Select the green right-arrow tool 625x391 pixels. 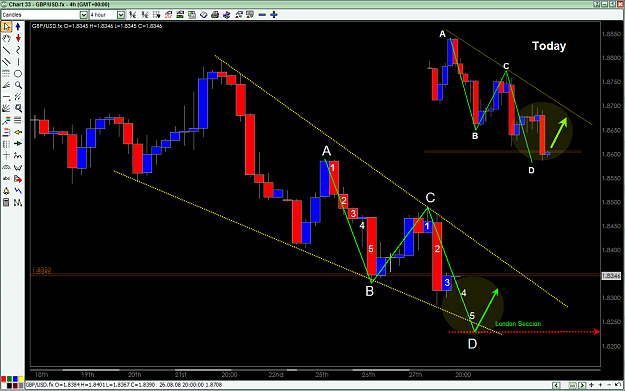pyautogui.click(x=18, y=143)
